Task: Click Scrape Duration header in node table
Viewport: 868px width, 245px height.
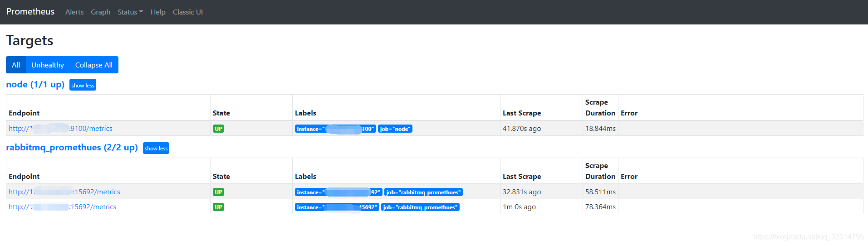Action: [x=600, y=108]
